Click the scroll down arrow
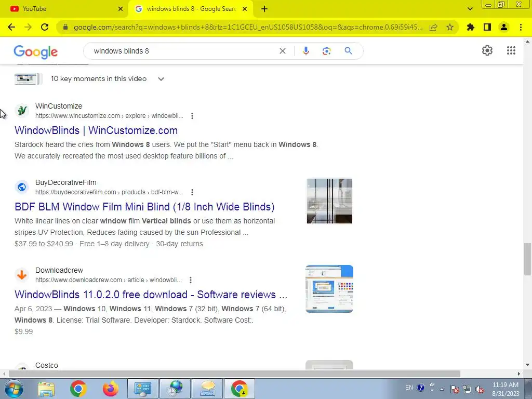Viewport: 532px width, 399px height. click(527, 365)
